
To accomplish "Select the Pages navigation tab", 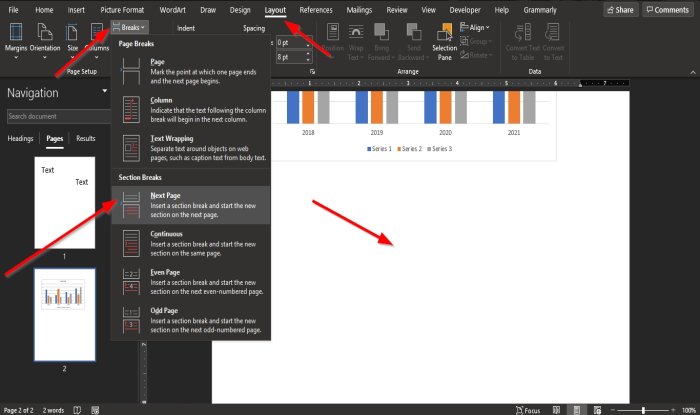I will [55, 139].
